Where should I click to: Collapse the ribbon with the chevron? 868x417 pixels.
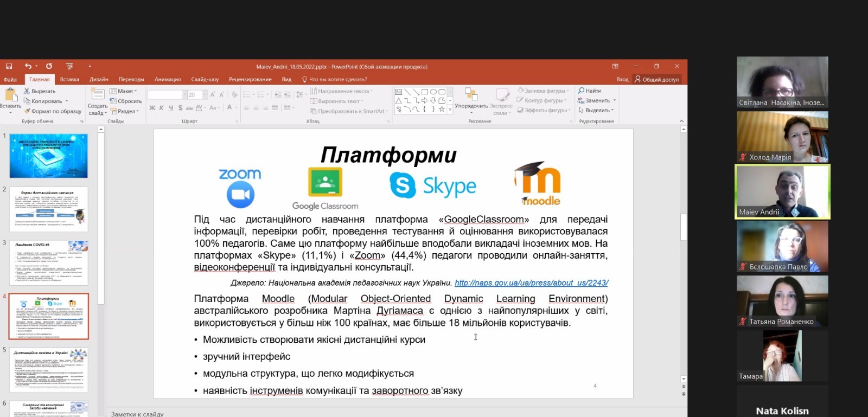[682, 121]
